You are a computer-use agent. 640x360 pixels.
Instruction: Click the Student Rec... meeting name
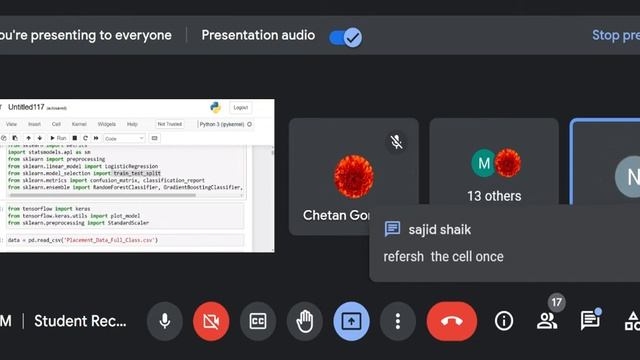pos(80,321)
